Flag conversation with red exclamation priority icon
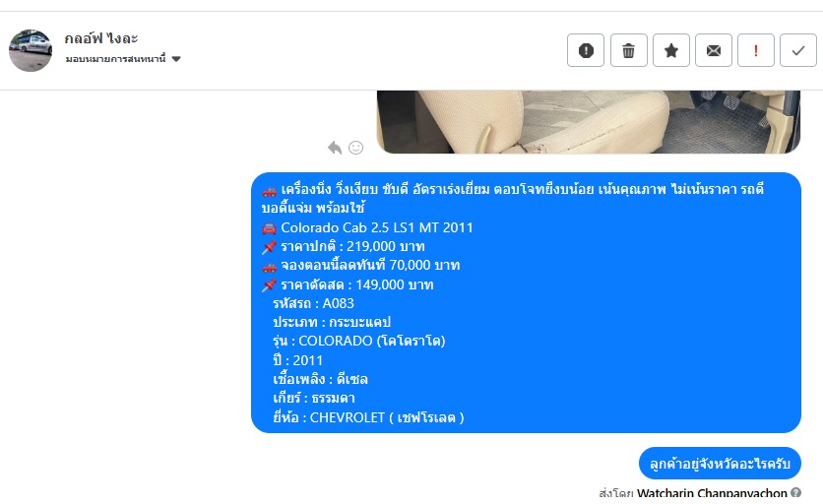 (756, 50)
